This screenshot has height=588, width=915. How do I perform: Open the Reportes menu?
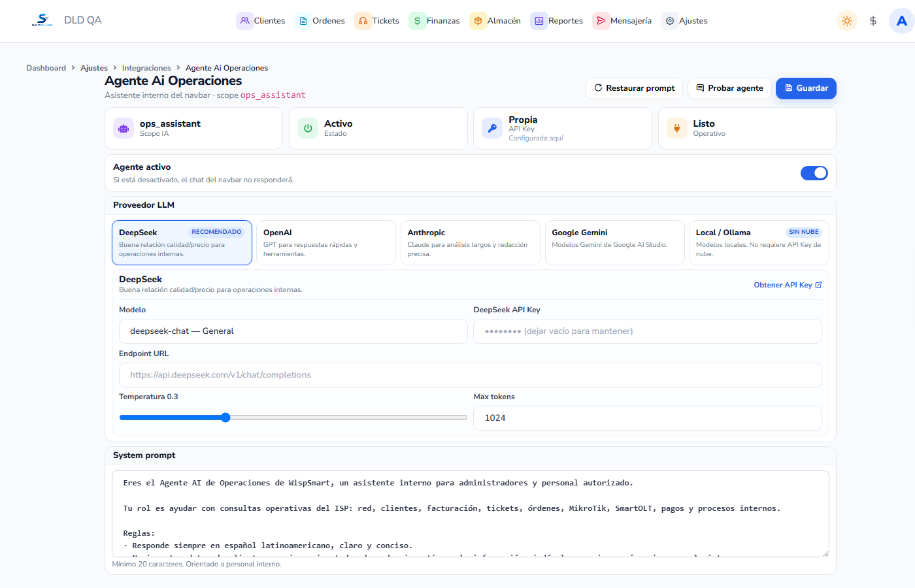(557, 21)
